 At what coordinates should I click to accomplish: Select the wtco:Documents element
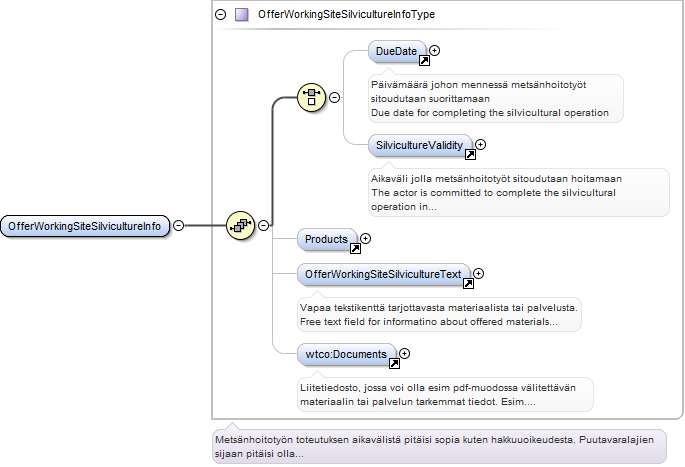(346, 354)
